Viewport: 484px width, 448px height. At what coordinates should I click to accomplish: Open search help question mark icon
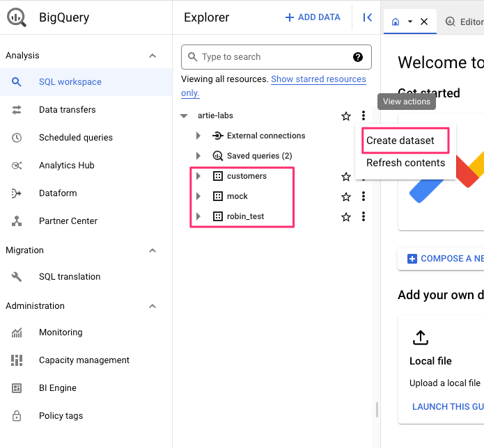coord(358,57)
